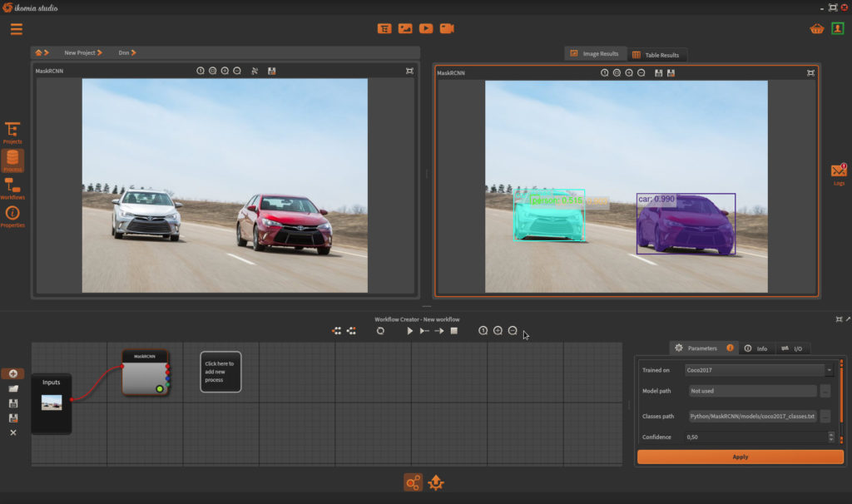
Task: Fit the source image to the viewer
Action: pyautogui.click(x=213, y=71)
